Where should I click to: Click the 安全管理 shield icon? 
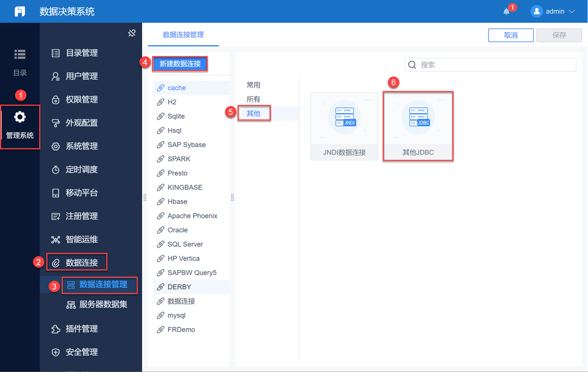[x=55, y=352]
